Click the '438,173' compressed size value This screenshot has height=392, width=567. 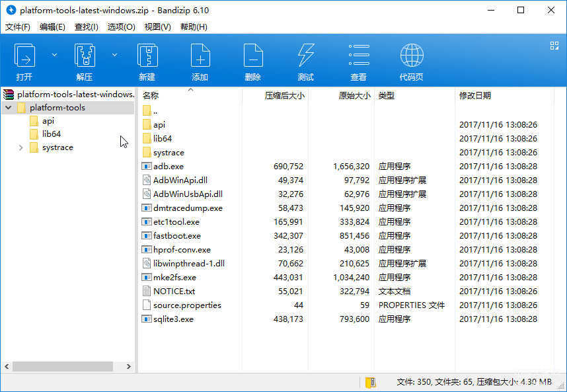(x=288, y=319)
